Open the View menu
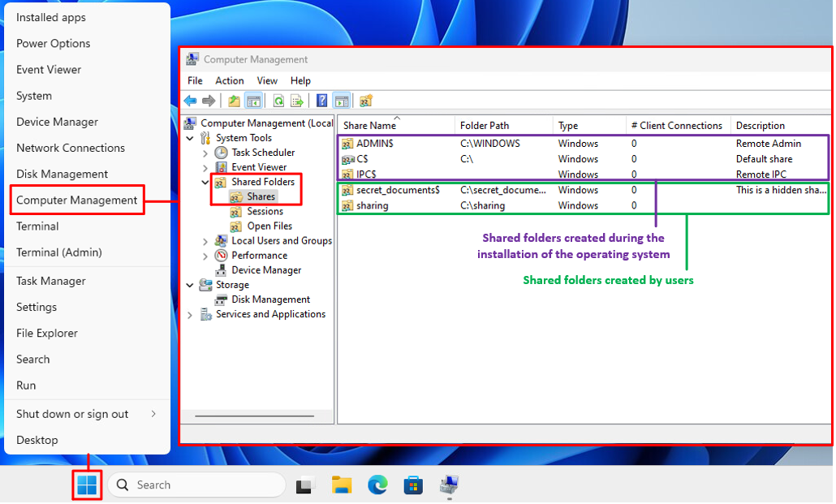Viewport: 836px width, 504px height. click(267, 80)
